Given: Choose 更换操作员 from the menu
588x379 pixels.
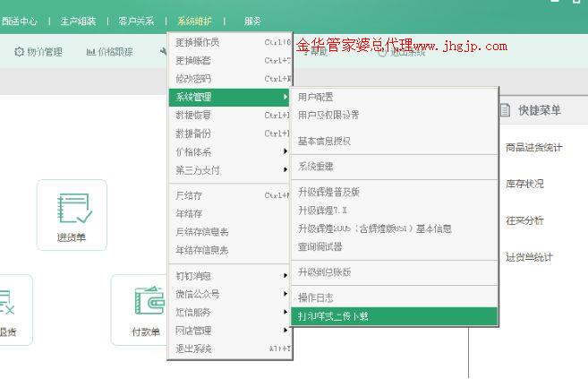Looking at the screenshot, I should click(230, 42).
